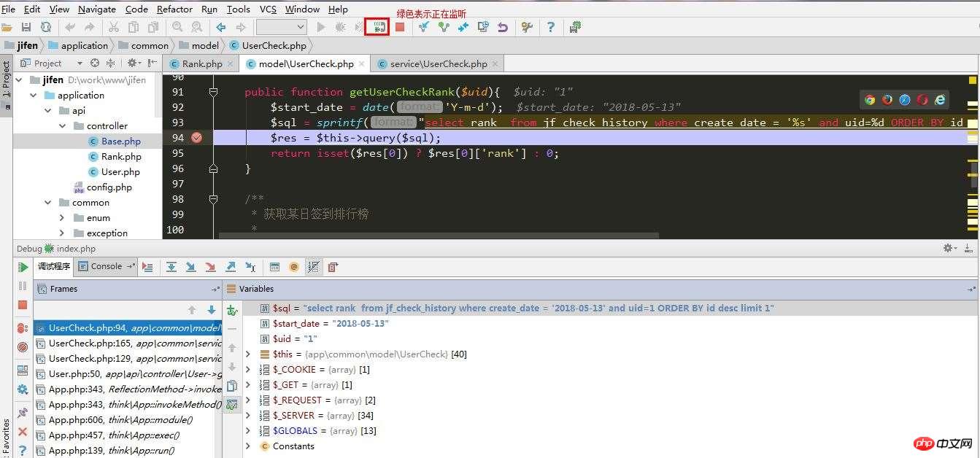Open the VCS menu
The width and height of the screenshot is (980, 458).
pos(268,9)
